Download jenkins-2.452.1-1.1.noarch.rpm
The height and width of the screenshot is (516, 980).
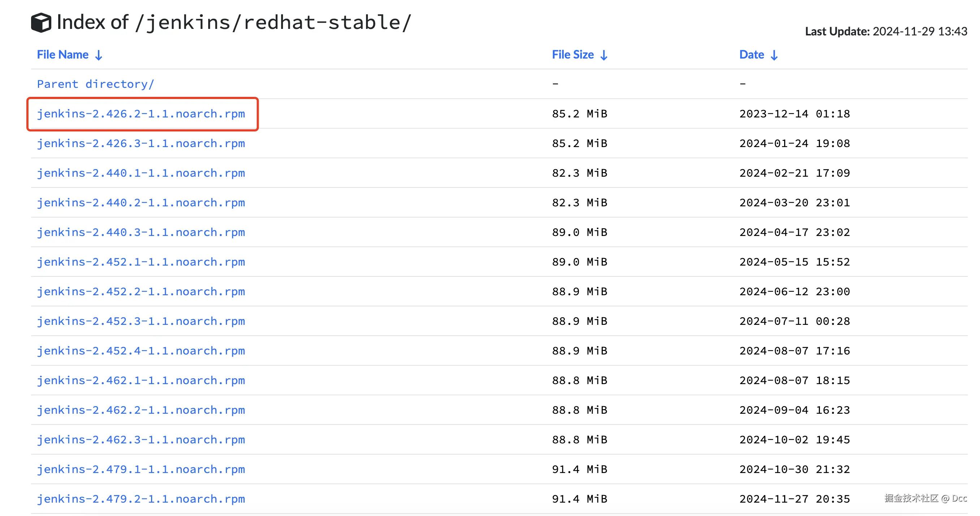pyautogui.click(x=141, y=262)
